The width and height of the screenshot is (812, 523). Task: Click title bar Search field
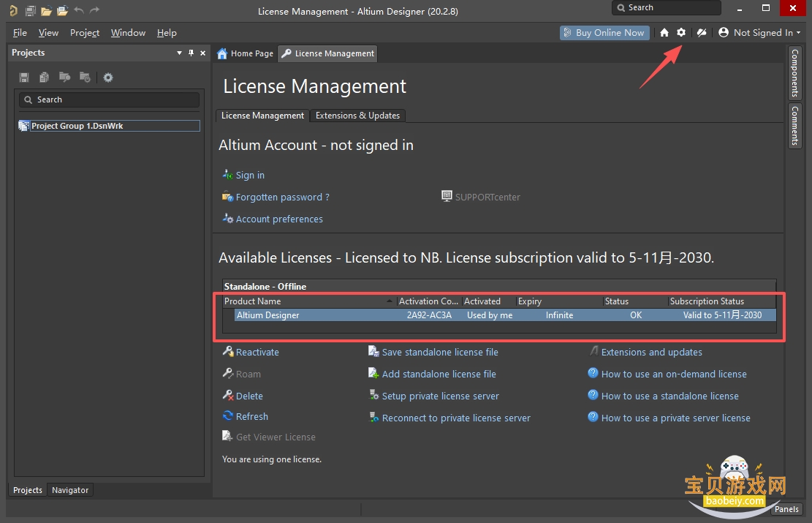(666, 8)
